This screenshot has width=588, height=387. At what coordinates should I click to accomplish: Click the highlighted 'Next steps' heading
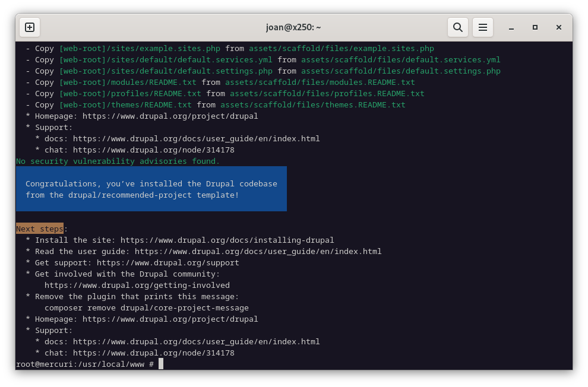(40, 229)
